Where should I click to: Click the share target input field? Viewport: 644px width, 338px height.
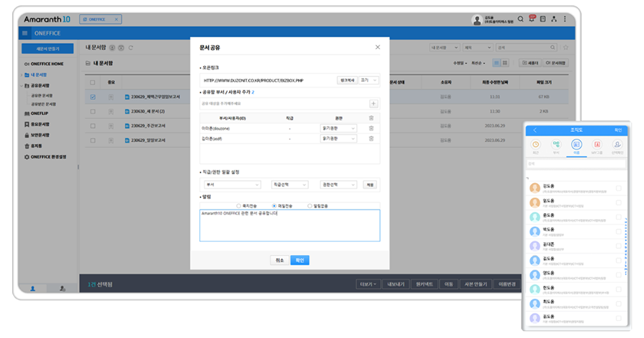(x=285, y=104)
